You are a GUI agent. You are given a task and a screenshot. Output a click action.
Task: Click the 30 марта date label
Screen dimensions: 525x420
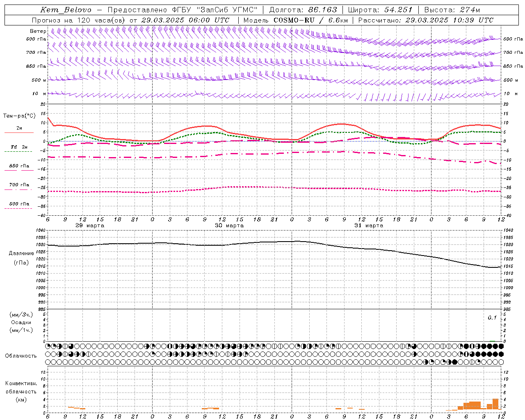229,226
